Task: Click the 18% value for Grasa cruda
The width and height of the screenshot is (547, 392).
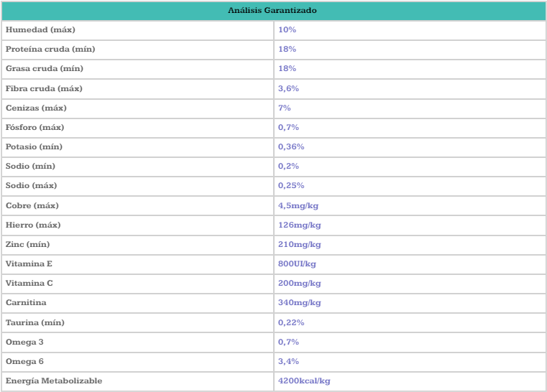Action: pos(288,69)
